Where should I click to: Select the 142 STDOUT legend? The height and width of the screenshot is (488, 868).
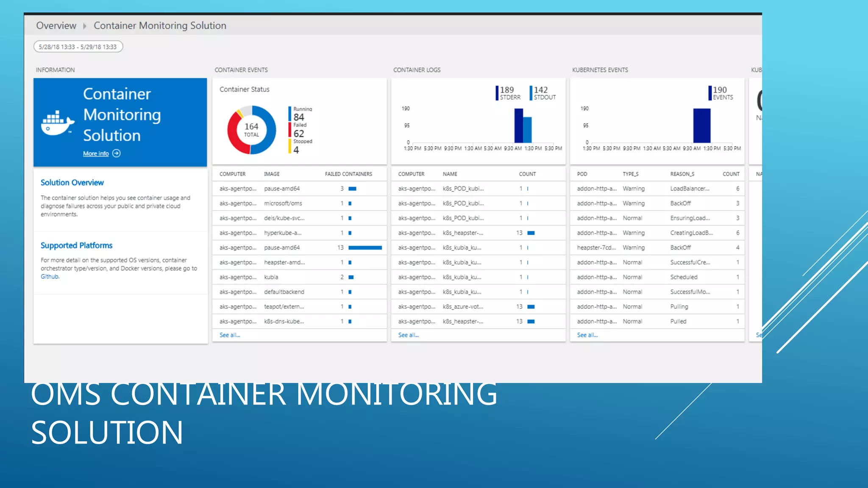coord(543,93)
